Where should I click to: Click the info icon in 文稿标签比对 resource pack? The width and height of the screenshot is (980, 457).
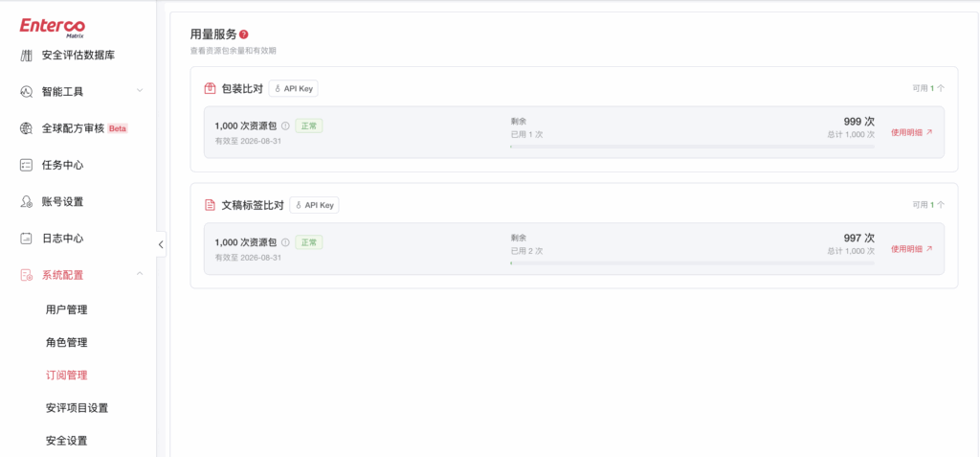285,242
